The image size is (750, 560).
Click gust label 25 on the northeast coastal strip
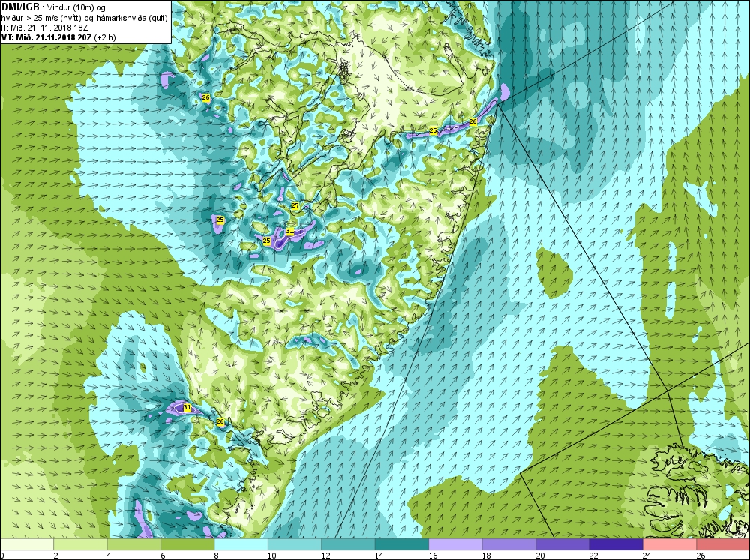coord(433,130)
